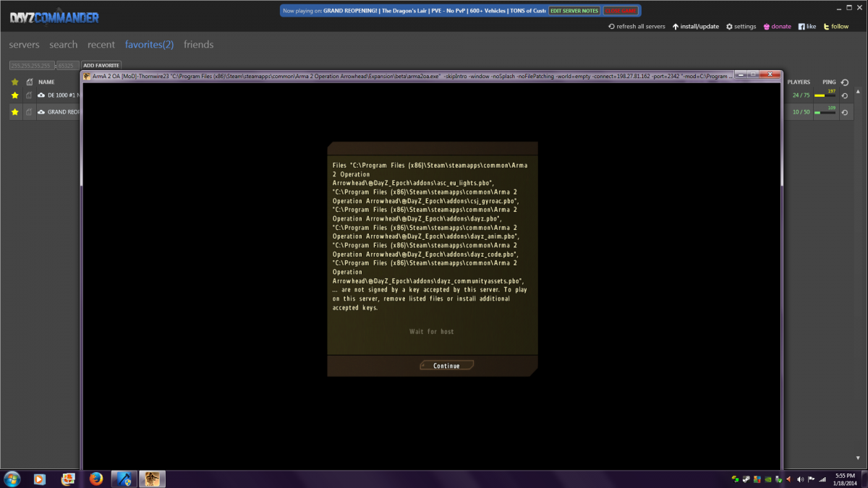Click the pink donate cupcake icon
Screen dimensions: 868x488
pyautogui.click(x=767, y=27)
